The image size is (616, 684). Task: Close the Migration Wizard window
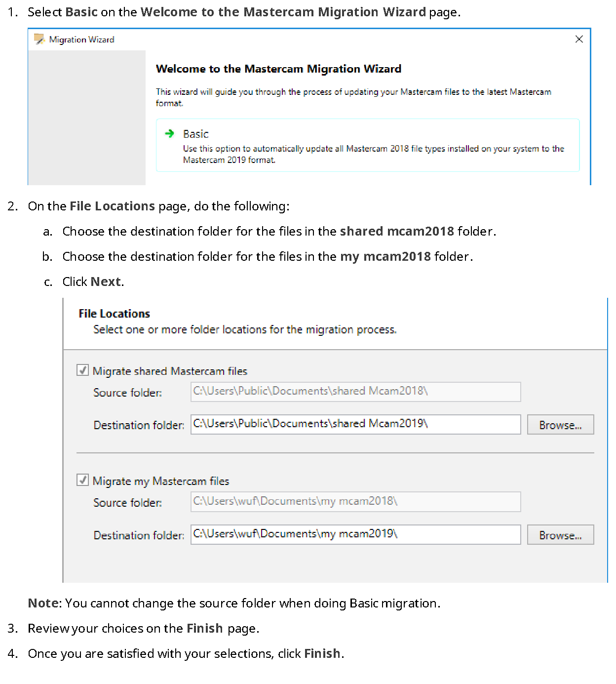579,39
